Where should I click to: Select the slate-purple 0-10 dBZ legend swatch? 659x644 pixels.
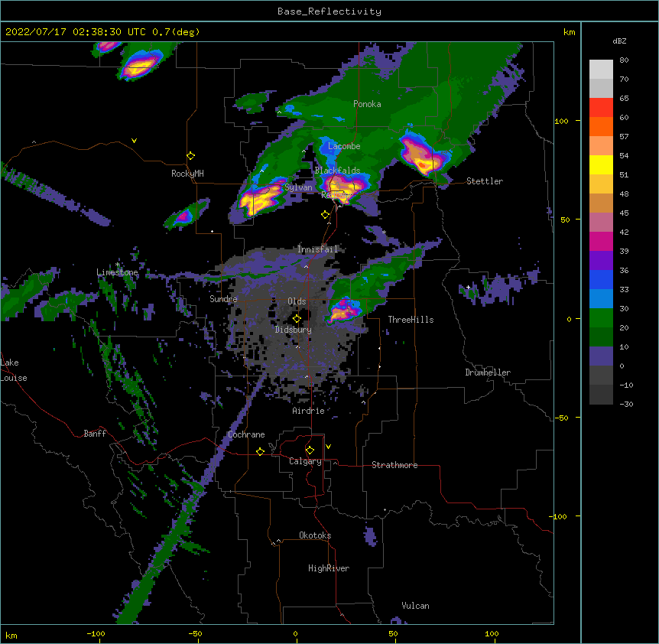pyautogui.click(x=601, y=356)
